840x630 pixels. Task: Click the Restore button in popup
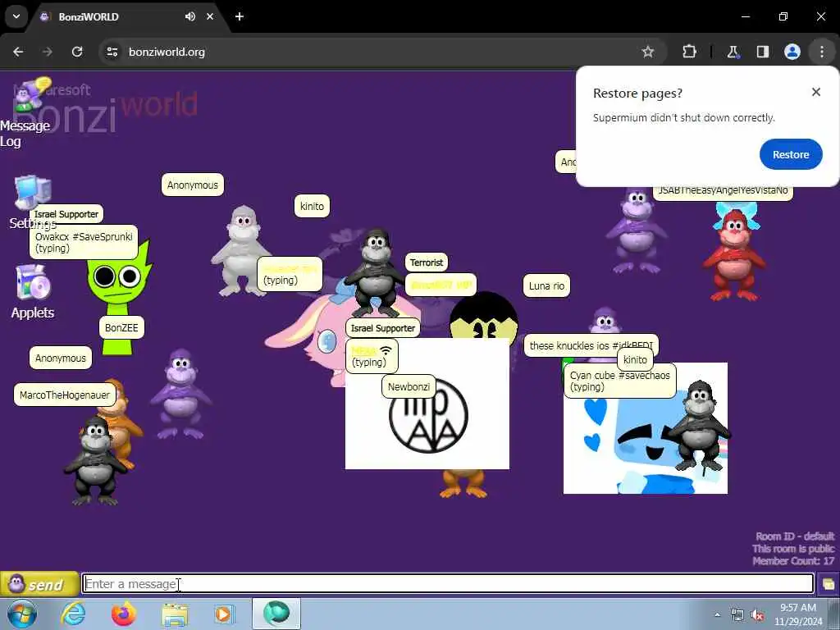[790, 154]
